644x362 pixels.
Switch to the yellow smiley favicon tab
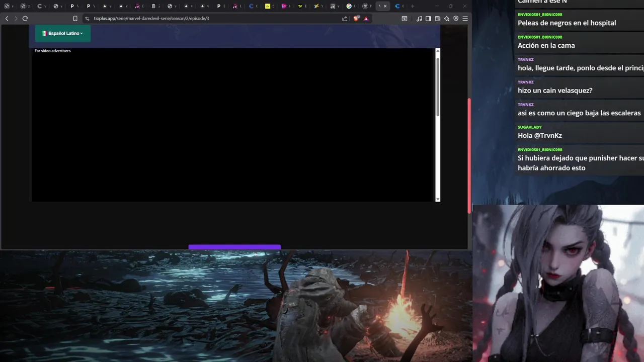[x=270, y=6]
